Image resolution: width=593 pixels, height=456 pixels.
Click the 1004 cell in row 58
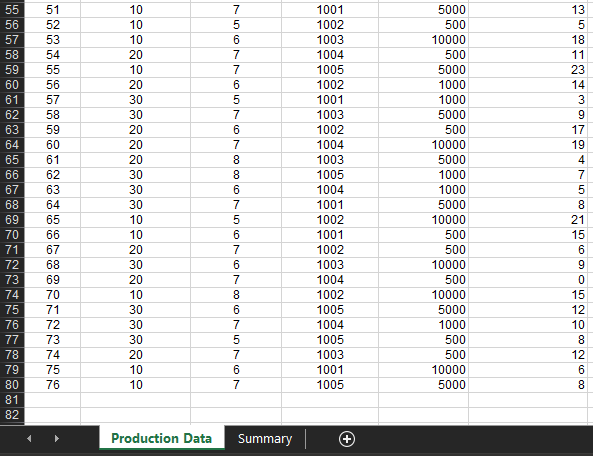330,55
